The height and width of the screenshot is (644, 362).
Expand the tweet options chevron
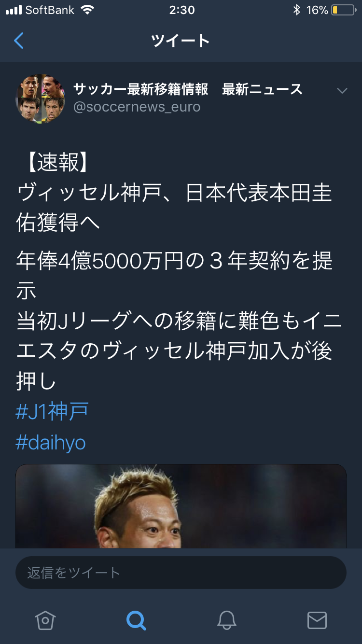coord(342,91)
